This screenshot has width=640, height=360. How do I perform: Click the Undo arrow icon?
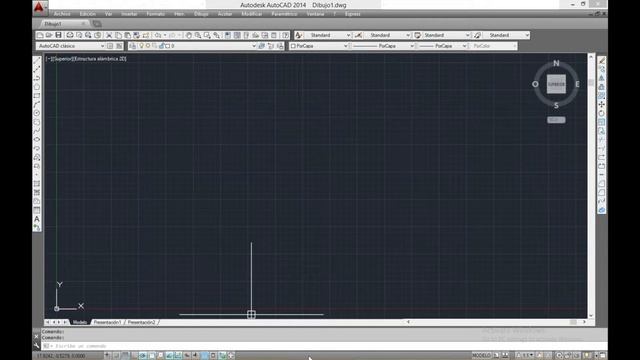(x=158, y=36)
